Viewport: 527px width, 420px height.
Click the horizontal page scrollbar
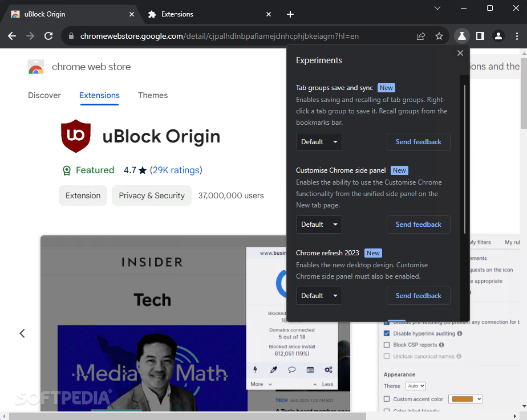pyautogui.click(x=188, y=417)
